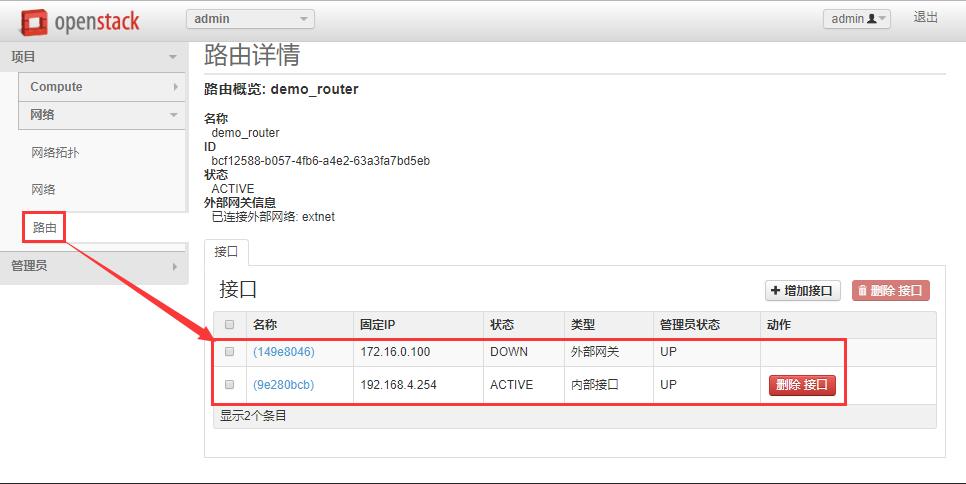Click the OpenStack logo
This screenshot has height=484, width=966.
point(79,22)
